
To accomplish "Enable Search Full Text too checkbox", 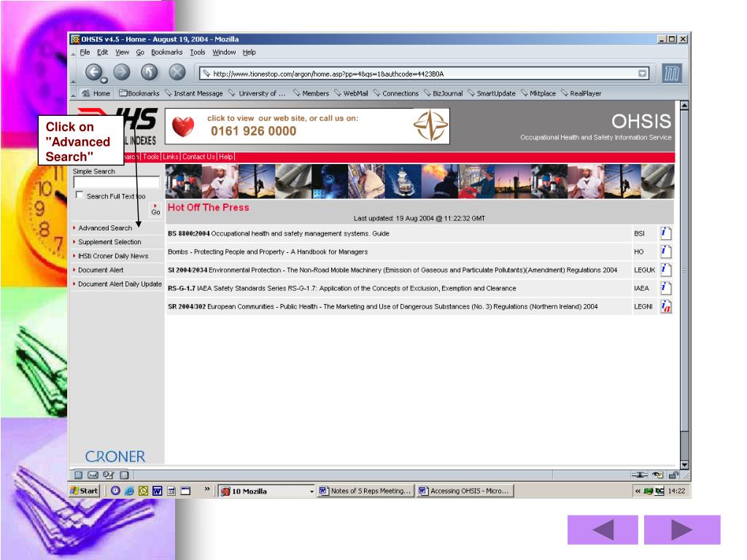I will pyautogui.click(x=80, y=195).
